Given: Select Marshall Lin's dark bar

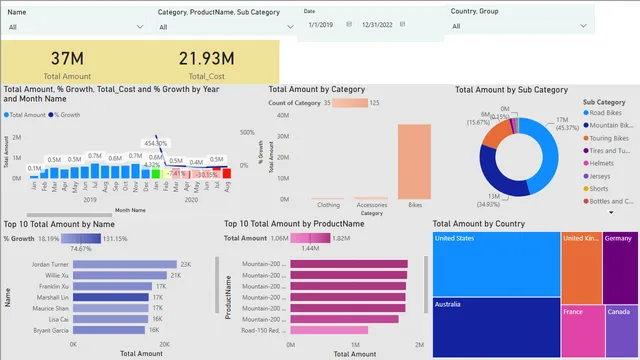Looking at the screenshot, I should coord(111,298).
